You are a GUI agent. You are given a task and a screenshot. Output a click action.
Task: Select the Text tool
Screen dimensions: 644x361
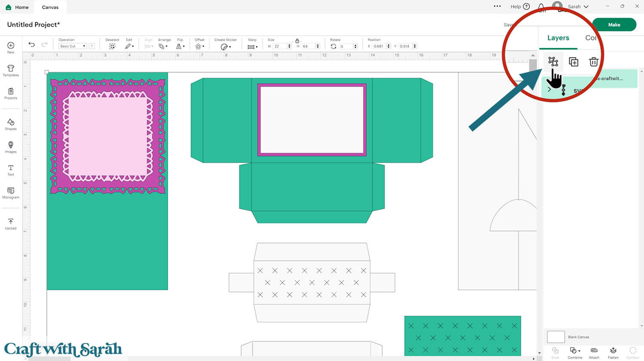pyautogui.click(x=11, y=170)
